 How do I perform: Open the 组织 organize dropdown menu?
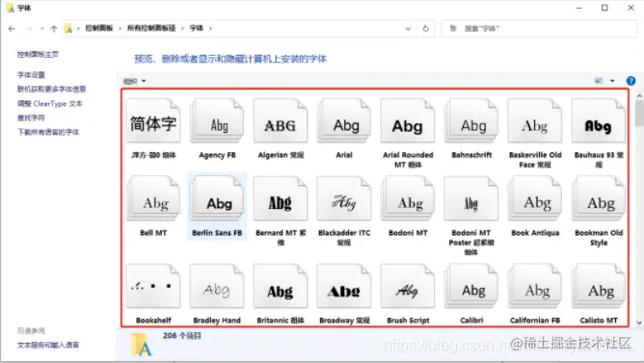coord(134,81)
